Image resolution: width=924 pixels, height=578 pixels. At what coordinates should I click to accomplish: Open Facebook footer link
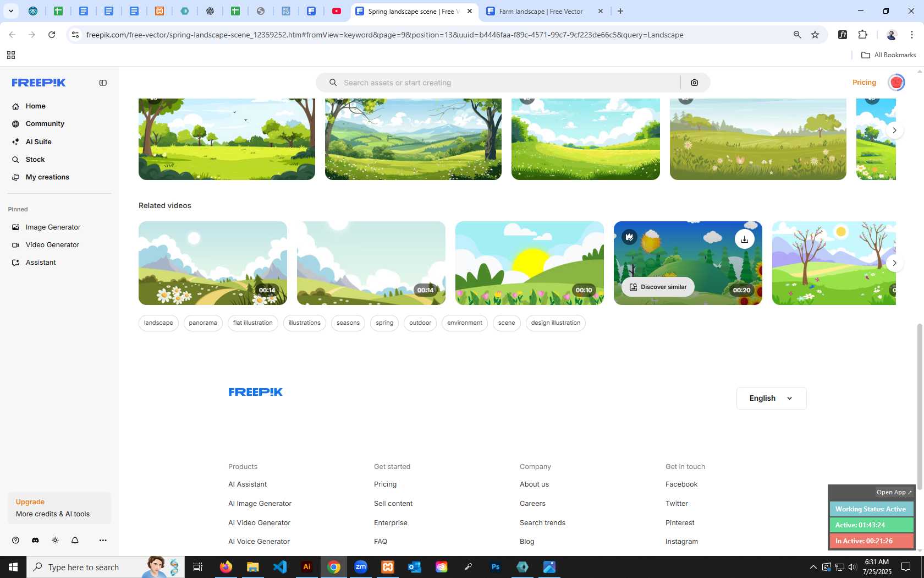(681, 484)
